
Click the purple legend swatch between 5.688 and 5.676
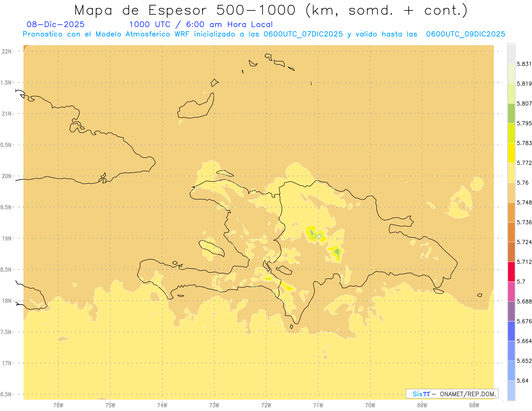[511, 311]
